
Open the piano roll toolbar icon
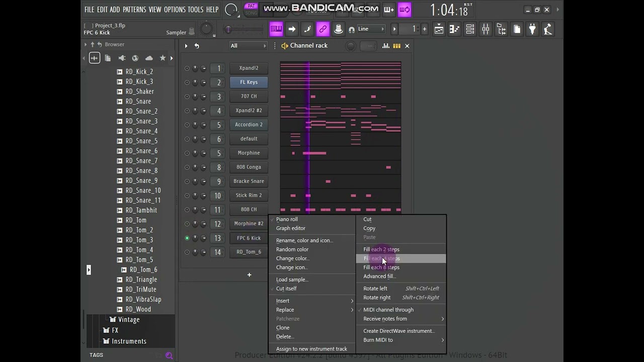click(454, 29)
